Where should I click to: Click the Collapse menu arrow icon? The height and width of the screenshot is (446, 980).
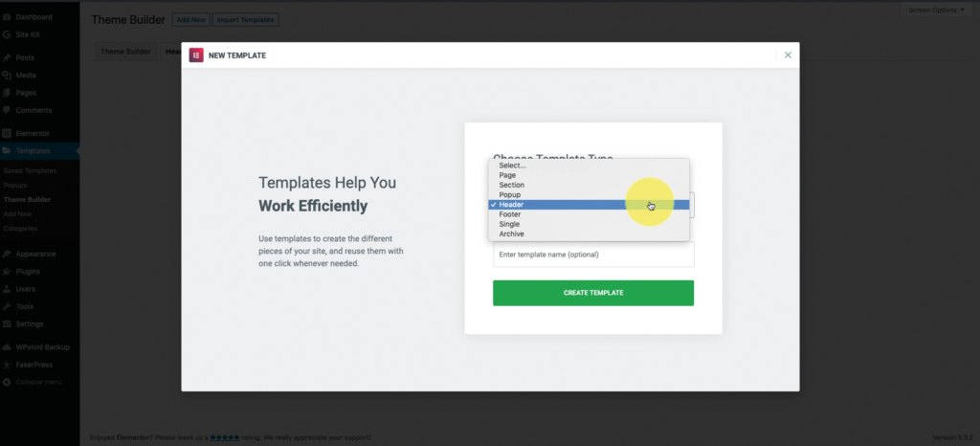coord(7,382)
